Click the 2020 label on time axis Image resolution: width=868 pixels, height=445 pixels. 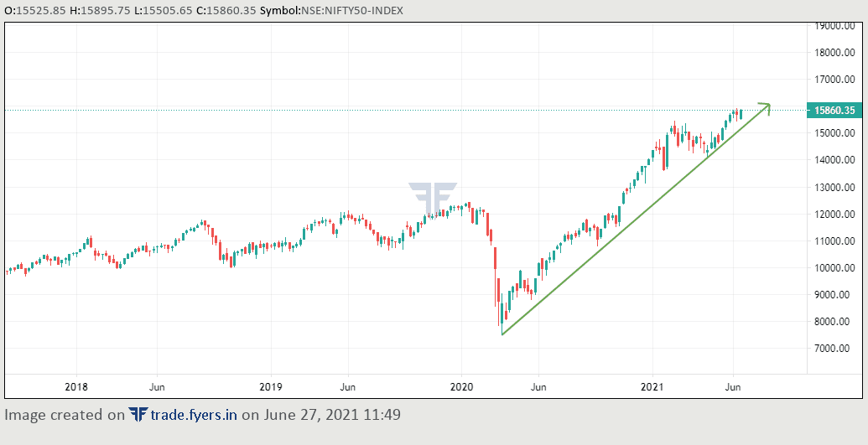click(462, 386)
